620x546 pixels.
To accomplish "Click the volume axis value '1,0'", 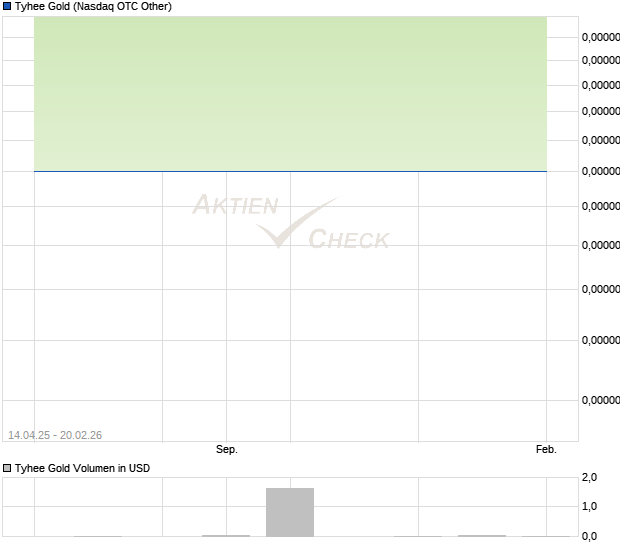I will [x=589, y=506].
